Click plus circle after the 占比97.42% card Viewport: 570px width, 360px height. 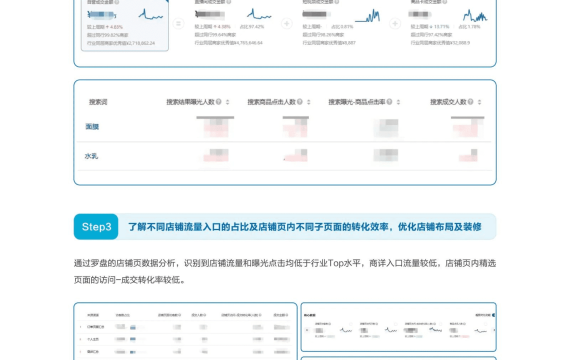pyautogui.click(x=286, y=24)
